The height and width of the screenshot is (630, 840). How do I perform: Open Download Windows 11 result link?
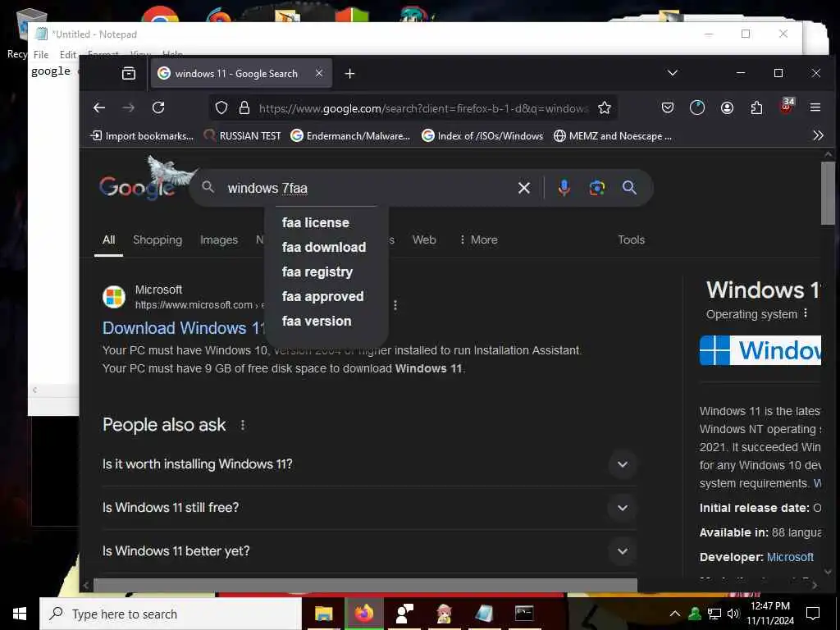pyautogui.click(x=184, y=328)
